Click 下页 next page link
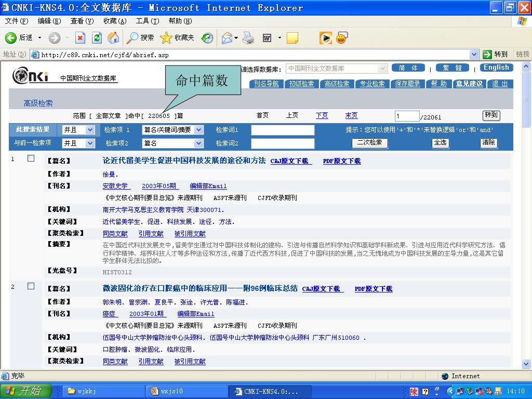The width and height of the screenshot is (532, 399). [x=322, y=115]
